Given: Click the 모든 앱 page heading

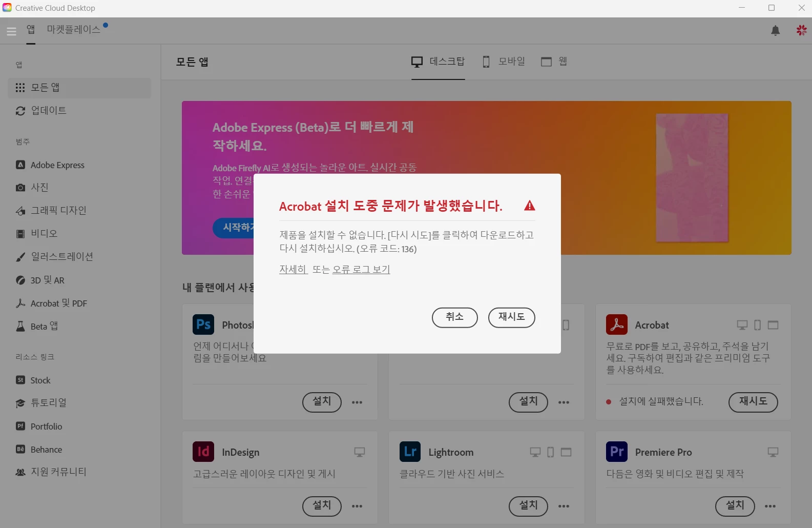Looking at the screenshot, I should (x=192, y=62).
